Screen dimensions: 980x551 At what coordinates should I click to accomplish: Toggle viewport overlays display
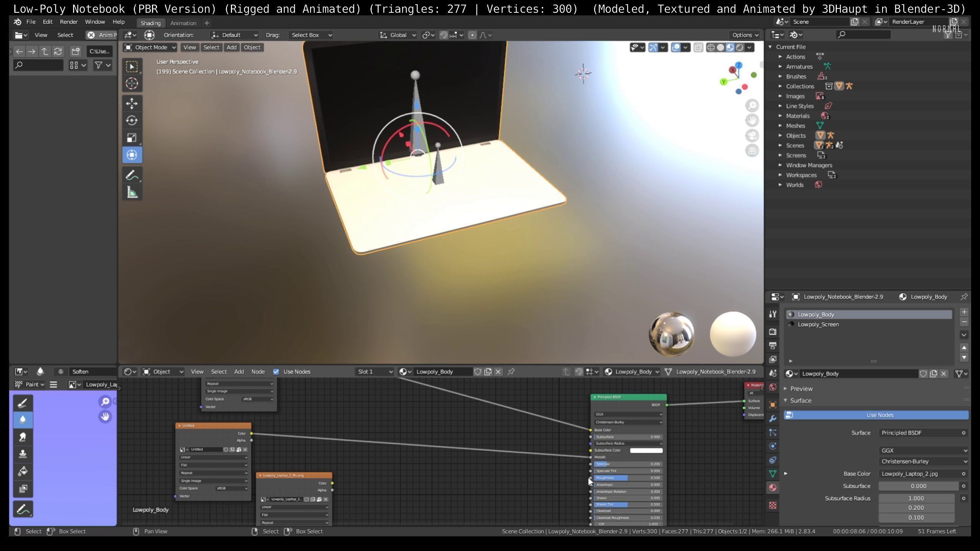(x=676, y=48)
